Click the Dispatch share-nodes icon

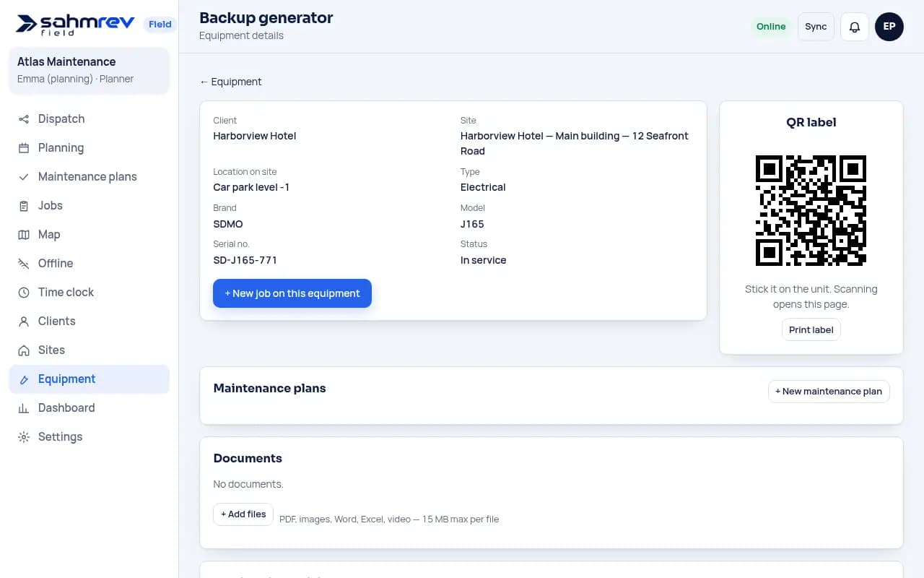[24, 119]
